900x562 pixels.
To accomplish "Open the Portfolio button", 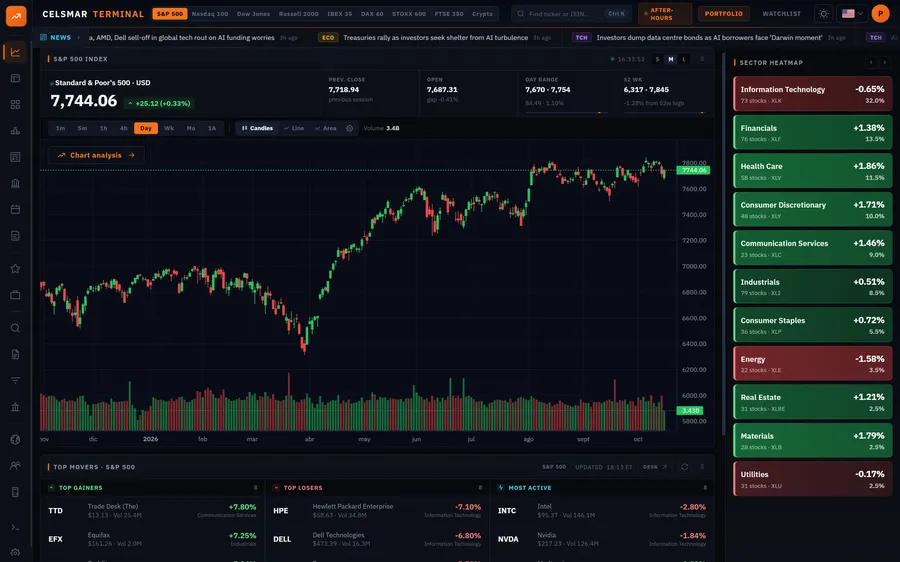I will point(723,14).
